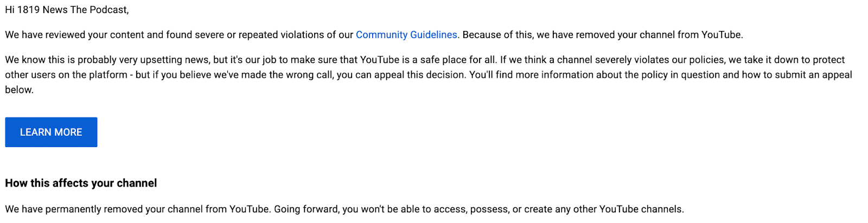Click the phrase "you can appeal this decision"
This screenshot has width=868, height=223.
(401, 75)
